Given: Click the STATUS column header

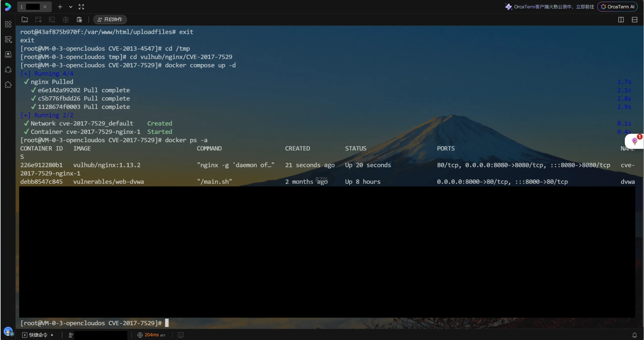Looking at the screenshot, I should (355, 148).
